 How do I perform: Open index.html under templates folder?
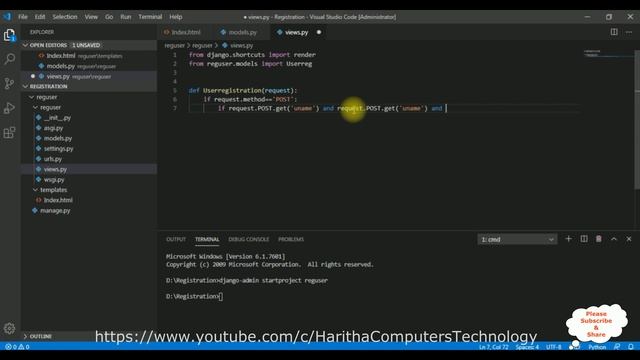(x=58, y=200)
